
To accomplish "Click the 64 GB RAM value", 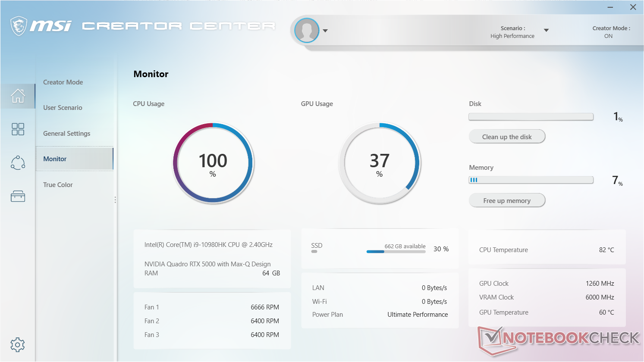I will pyautogui.click(x=271, y=273).
